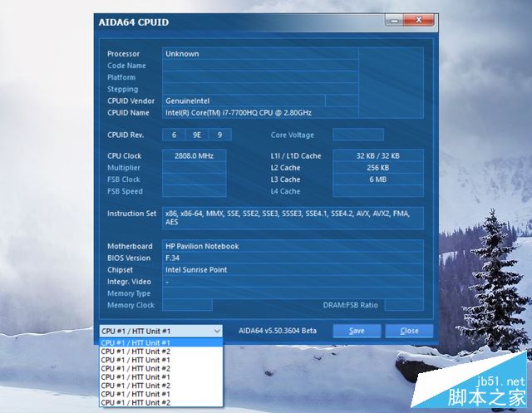Click the L2 Cache value '256 KB'
The image size is (532, 413).
[378, 168]
